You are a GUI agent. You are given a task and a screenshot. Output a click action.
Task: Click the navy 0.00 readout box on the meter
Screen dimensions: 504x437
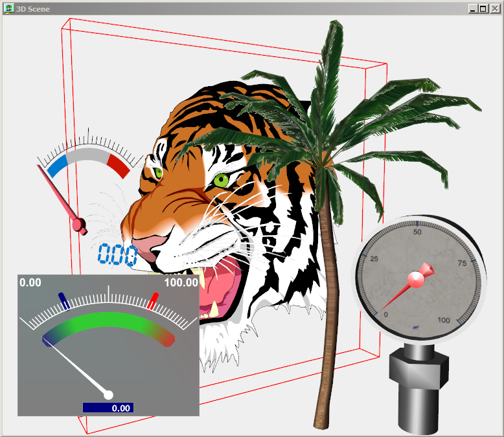click(x=108, y=408)
